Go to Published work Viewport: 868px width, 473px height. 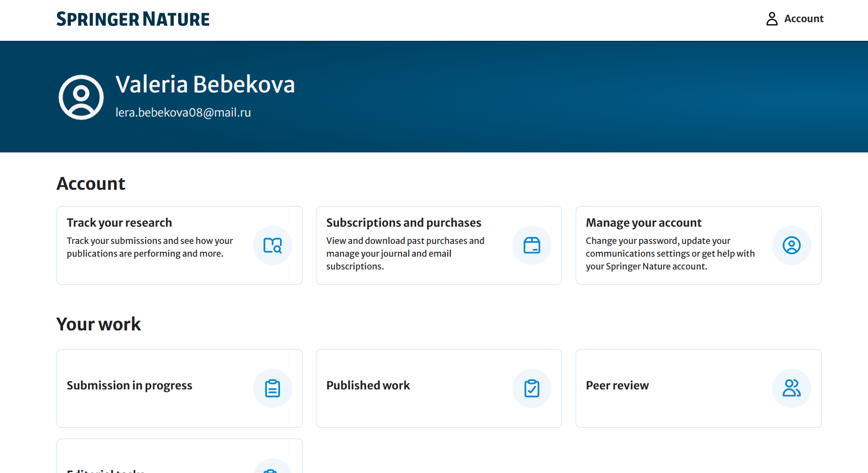(x=368, y=385)
